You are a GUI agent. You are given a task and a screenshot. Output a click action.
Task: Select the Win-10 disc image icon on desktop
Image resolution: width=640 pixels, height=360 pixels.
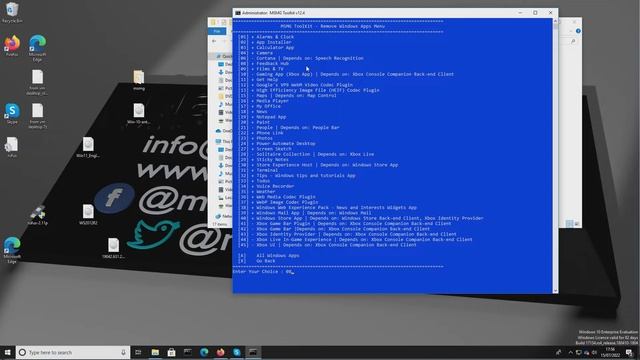(x=139, y=113)
